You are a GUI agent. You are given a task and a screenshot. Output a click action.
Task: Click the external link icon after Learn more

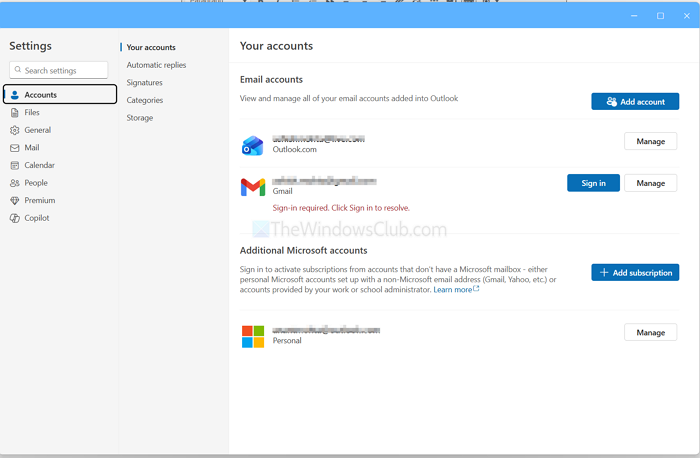tap(476, 289)
